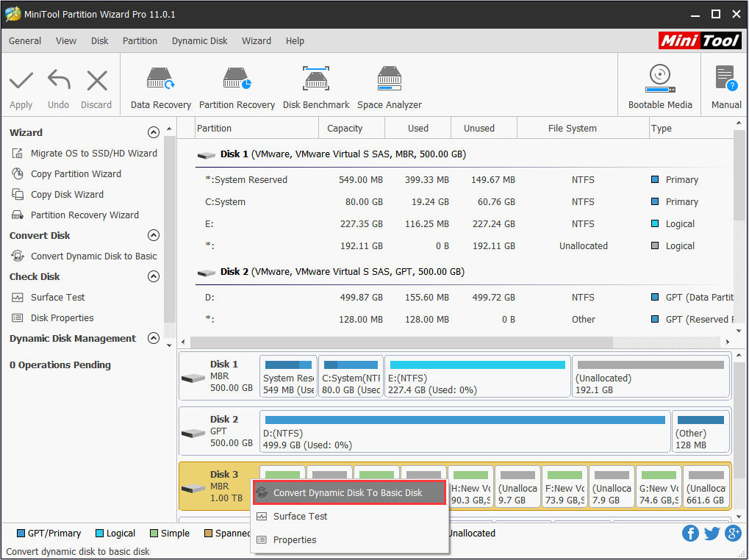Open the Wizard menu
The height and width of the screenshot is (560, 749).
[256, 41]
